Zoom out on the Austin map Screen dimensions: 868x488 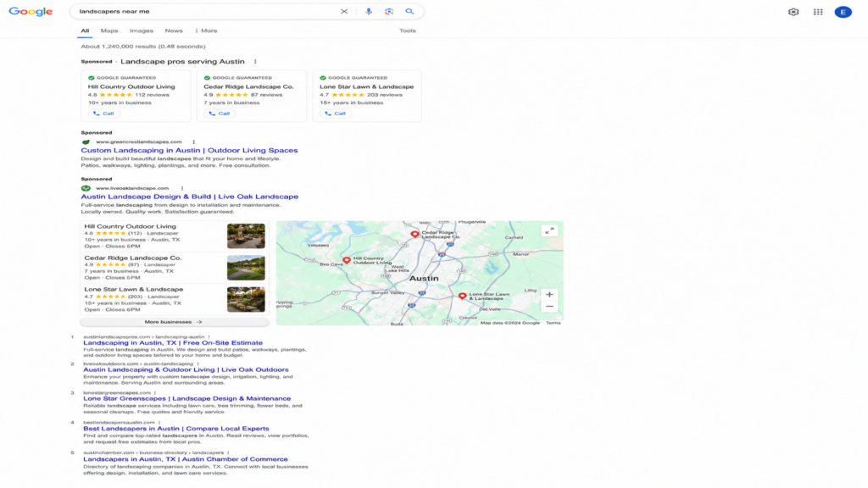coord(549,307)
